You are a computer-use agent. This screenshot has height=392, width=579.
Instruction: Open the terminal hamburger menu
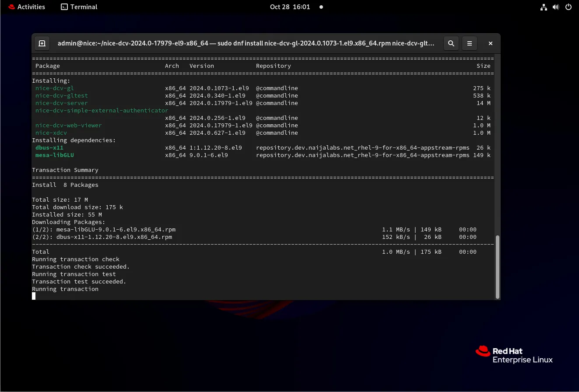coord(470,43)
